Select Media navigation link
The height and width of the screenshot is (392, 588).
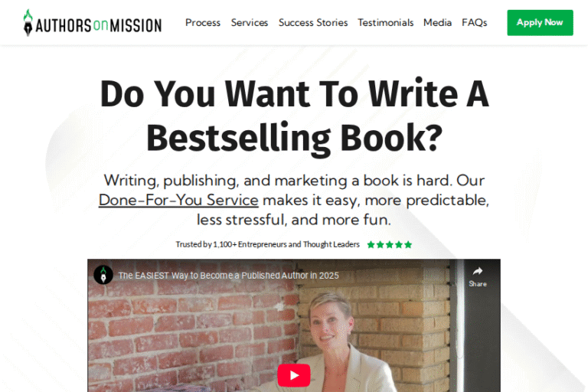tap(437, 22)
